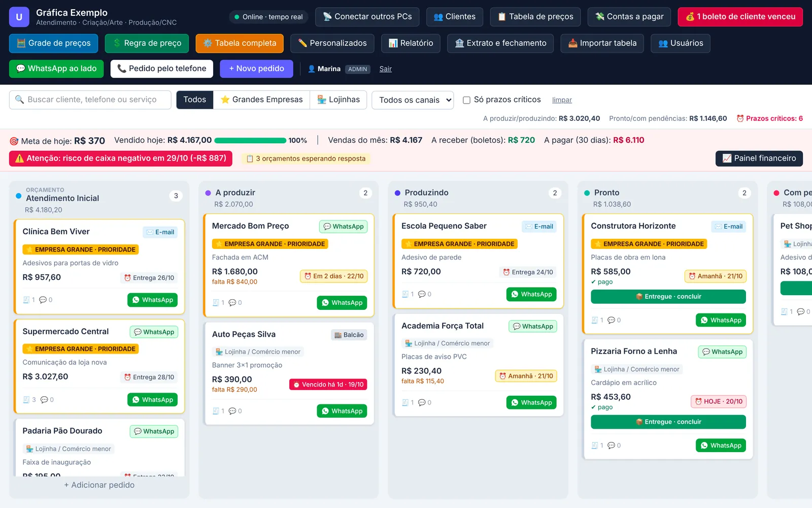Image resolution: width=812 pixels, height=508 pixels.
Task: Click the Vendido hoje progress bar
Action: pyautogui.click(x=251, y=140)
